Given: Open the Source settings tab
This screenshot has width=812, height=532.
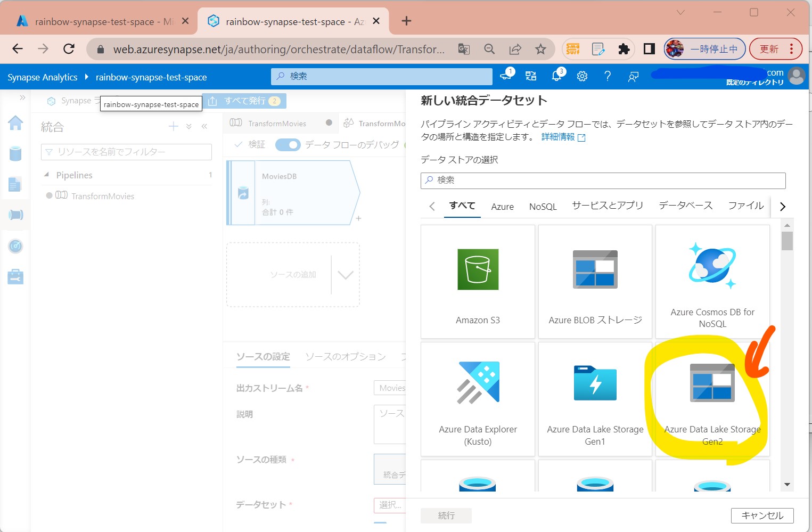Looking at the screenshot, I should tap(263, 356).
